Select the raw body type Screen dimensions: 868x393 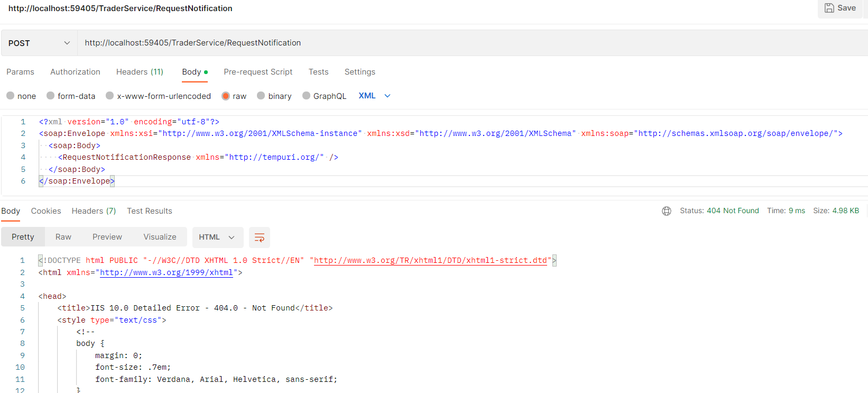tap(226, 96)
